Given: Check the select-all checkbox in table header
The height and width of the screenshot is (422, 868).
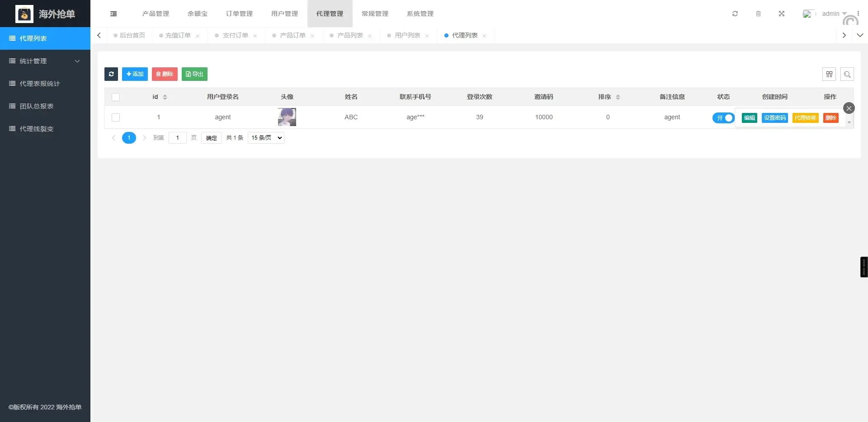Looking at the screenshot, I should (116, 97).
